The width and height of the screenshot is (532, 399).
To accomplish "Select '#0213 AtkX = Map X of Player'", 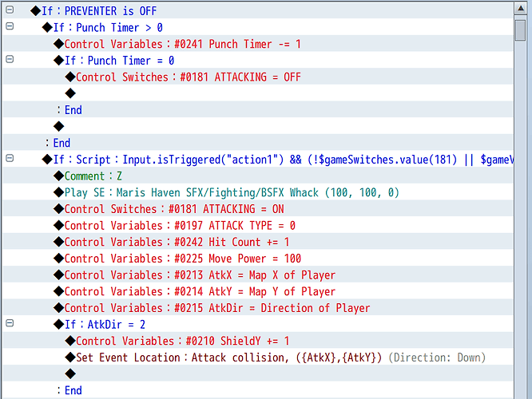I will pos(258,275).
